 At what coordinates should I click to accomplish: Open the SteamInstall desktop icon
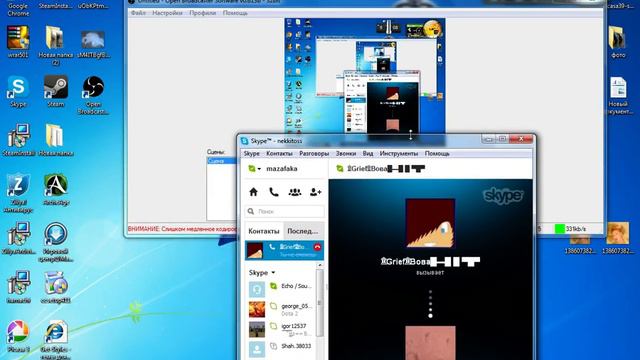coord(18,140)
